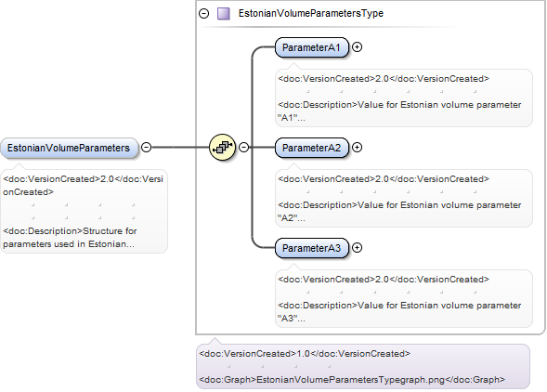547x392 pixels.
Task: Click the purple complex type icon
Action: [223, 14]
